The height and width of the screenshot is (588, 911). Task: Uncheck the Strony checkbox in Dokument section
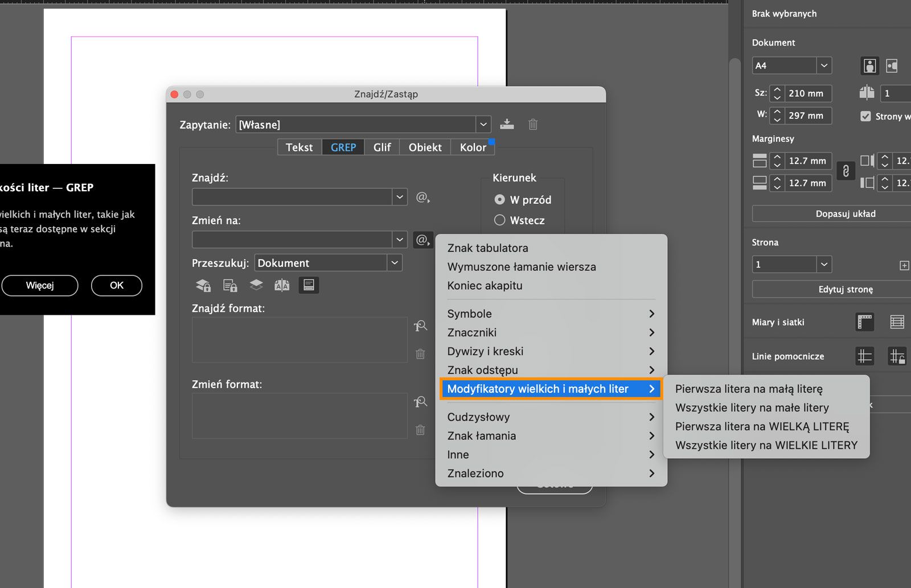[x=865, y=116]
